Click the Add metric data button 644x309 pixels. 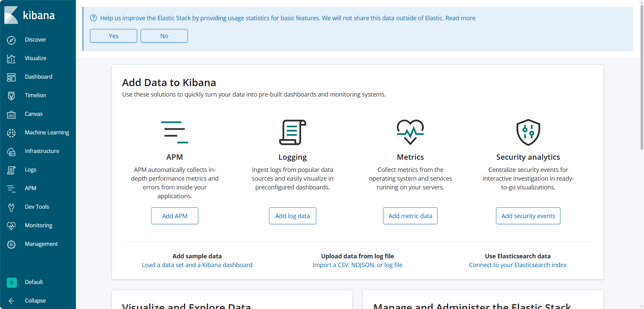click(410, 216)
